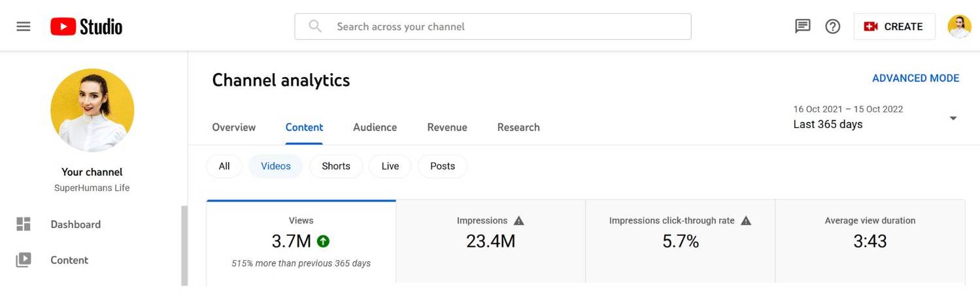Screen dimensions: 980x294
Task: Select the All content filter chip
Action: [224, 166]
